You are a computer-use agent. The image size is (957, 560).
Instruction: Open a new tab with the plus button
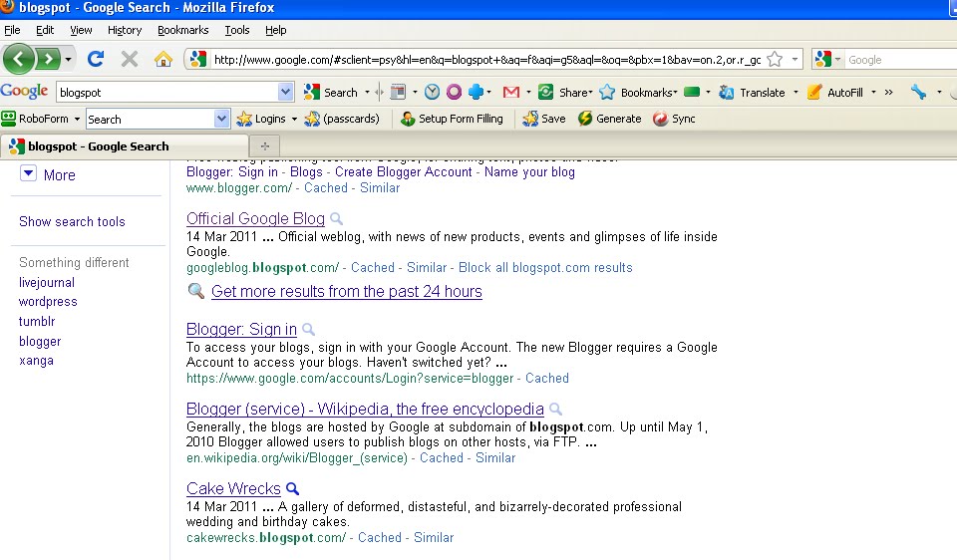click(265, 146)
